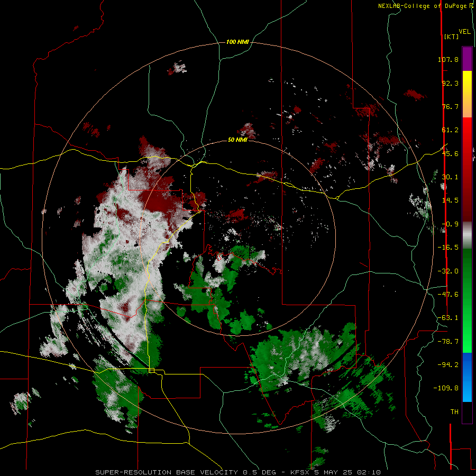Click the -16.5 velocity scale value
Viewport: 476px width, 476px height.
click(448, 248)
